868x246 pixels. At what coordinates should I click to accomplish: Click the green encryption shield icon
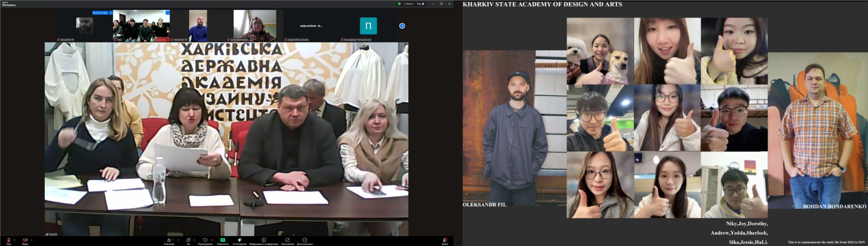coord(399,4)
